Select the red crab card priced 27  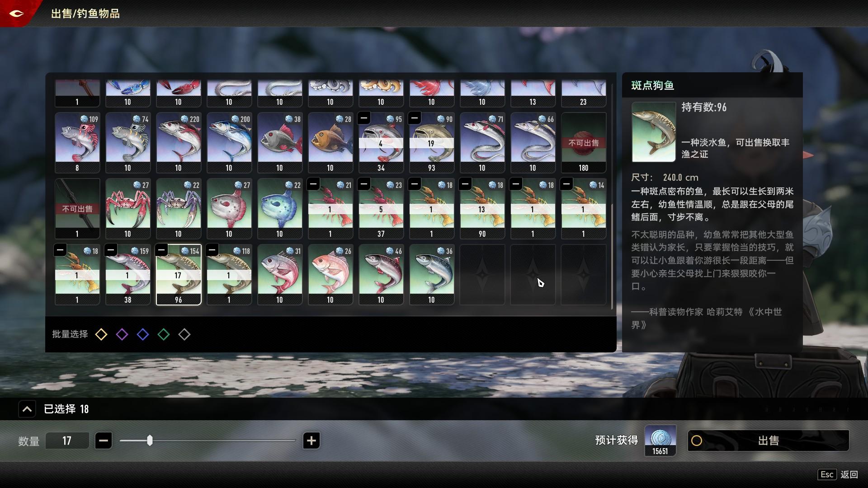tap(127, 208)
